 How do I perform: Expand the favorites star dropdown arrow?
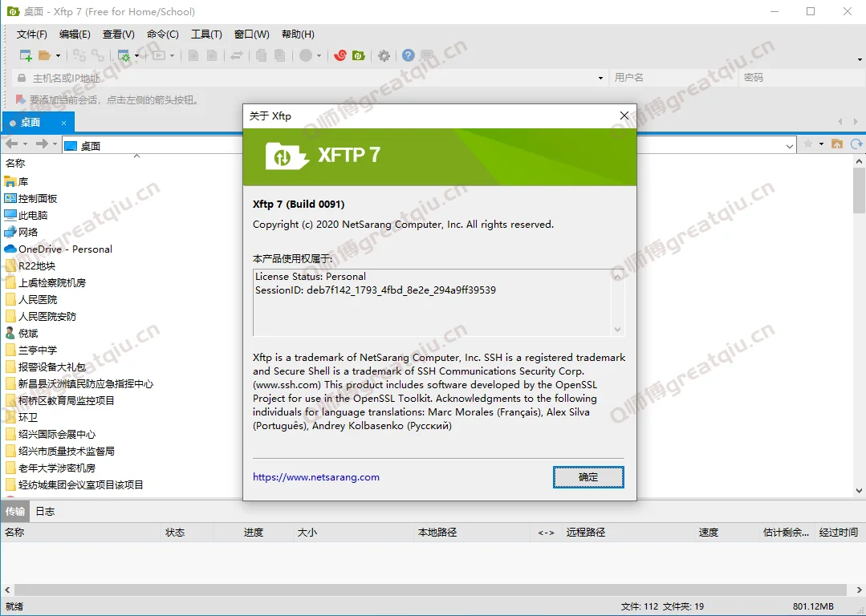point(821,144)
